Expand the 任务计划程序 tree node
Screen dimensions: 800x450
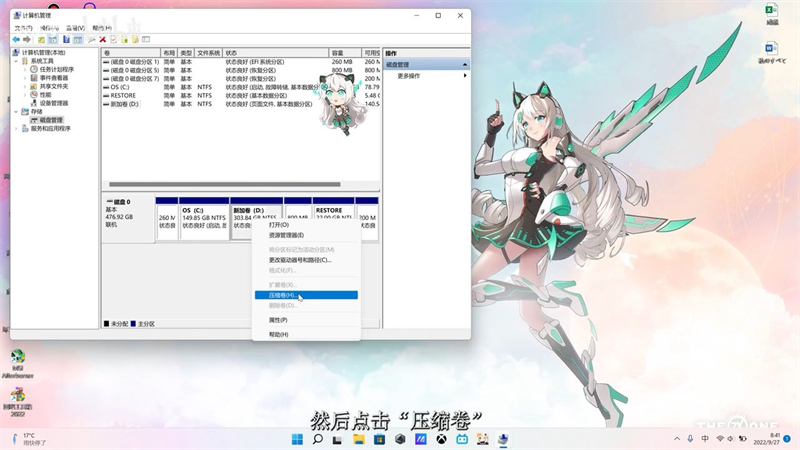[x=24, y=69]
